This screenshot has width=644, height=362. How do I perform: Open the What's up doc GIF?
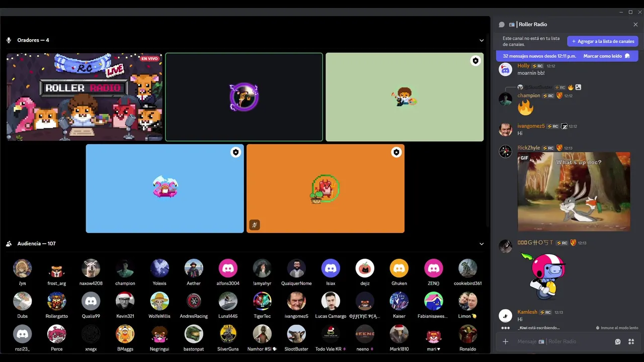[574, 192]
